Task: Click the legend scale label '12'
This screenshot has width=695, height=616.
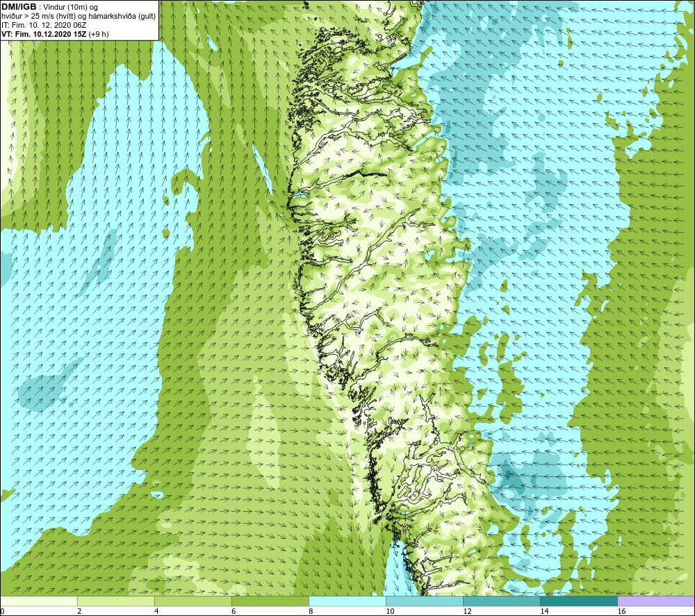Action: pos(467,611)
